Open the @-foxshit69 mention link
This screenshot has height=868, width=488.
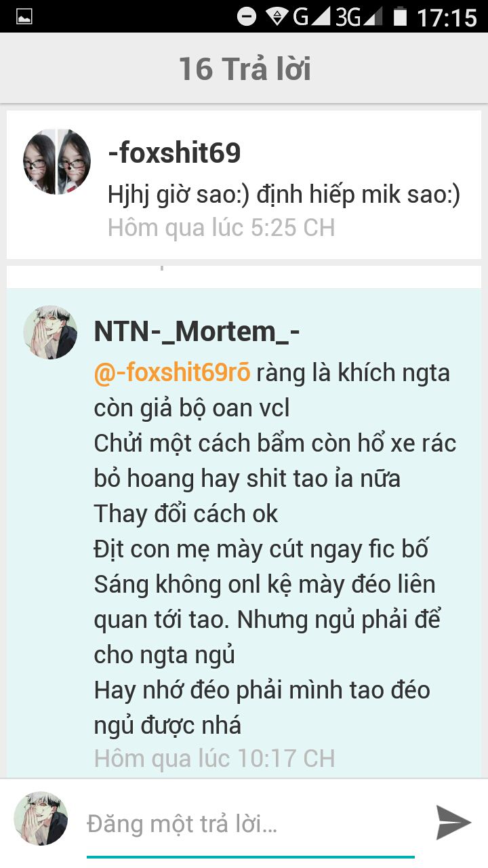[172, 372]
